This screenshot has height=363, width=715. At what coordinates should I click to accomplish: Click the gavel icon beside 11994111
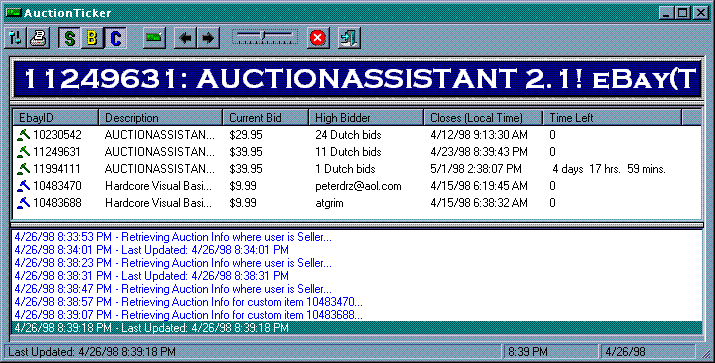(x=23, y=169)
